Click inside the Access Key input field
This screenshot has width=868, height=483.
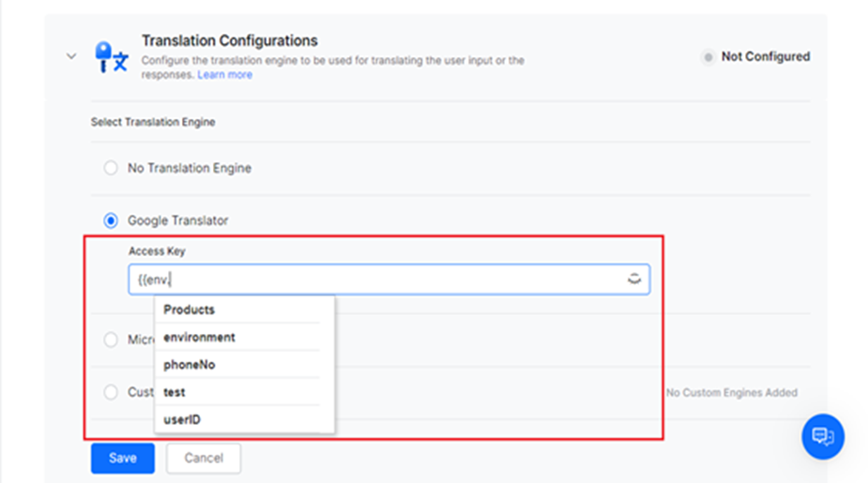375,279
